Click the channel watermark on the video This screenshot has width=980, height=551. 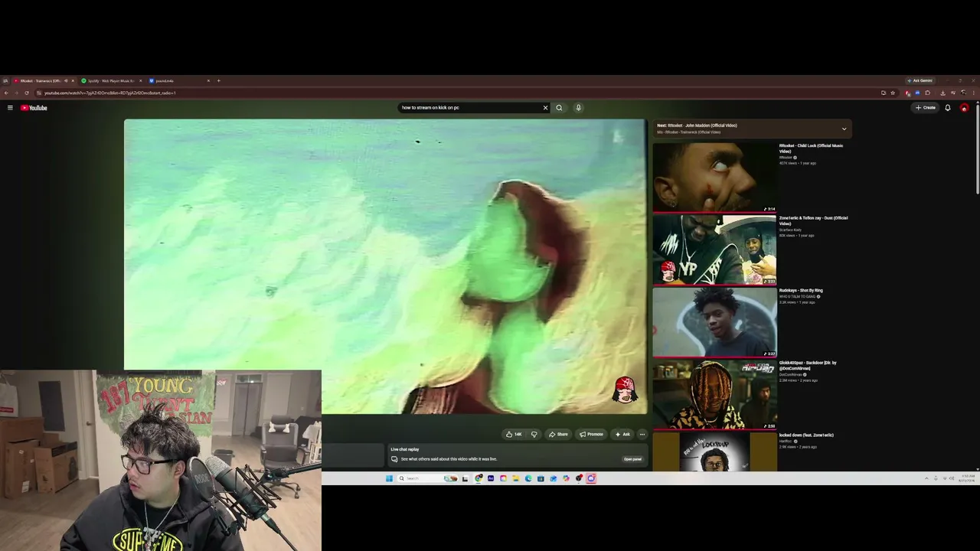pyautogui.click(x=625, y=390)
